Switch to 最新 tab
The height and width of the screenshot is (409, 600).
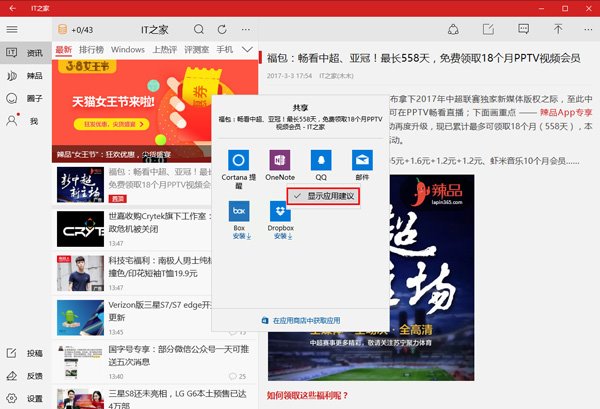[x=64, y=50]
